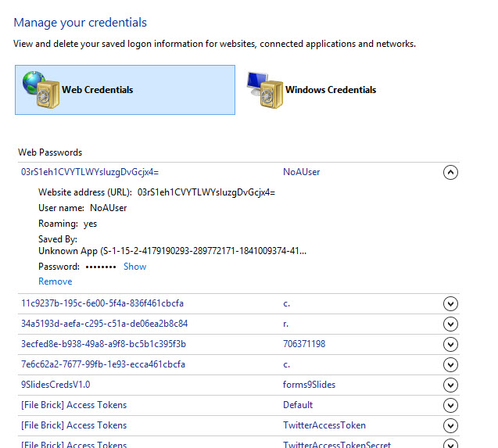Click the Web Credentials globe safe icon
This screenshot has height=448, width=498.
[x=41, y=90]
